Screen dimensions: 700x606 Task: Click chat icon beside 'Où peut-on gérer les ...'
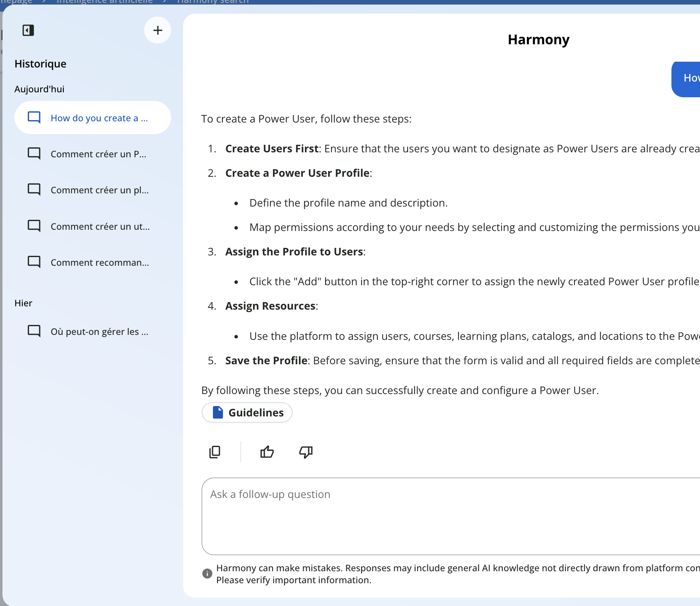34,331
